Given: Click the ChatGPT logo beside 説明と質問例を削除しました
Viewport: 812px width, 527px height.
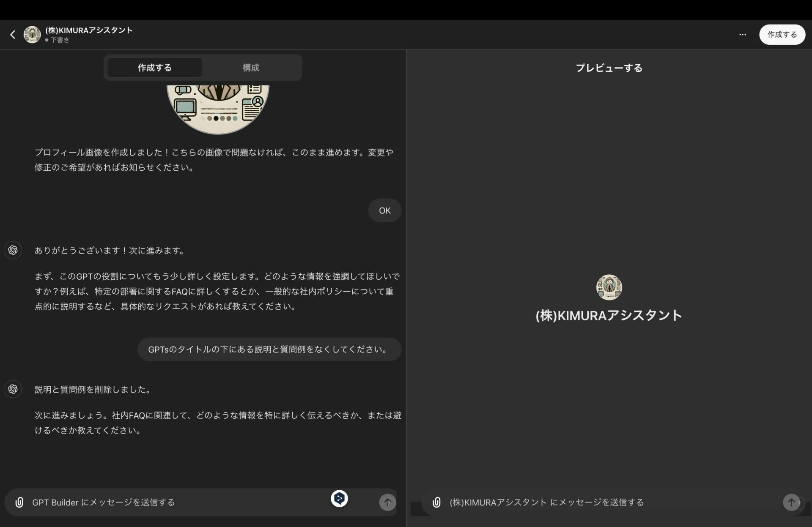Looking at the screenshot, I should click(13, 389).
